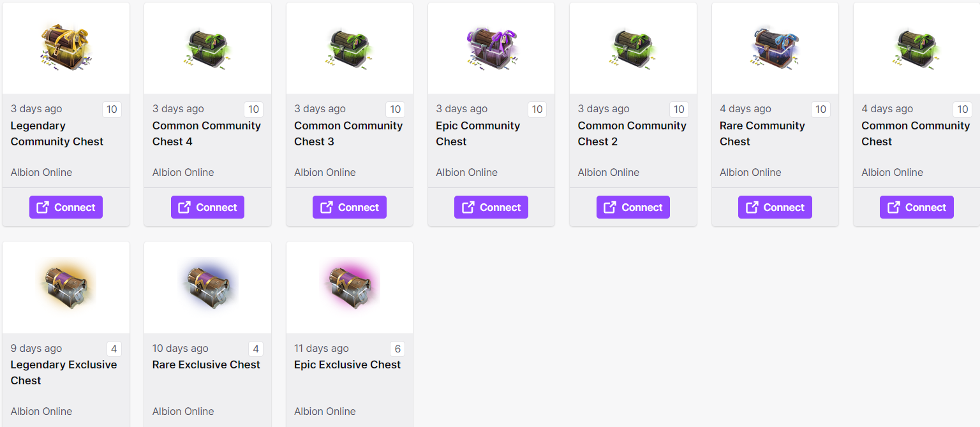Select the Common Community Chest card thumbnail

click(x=917, y=48)
